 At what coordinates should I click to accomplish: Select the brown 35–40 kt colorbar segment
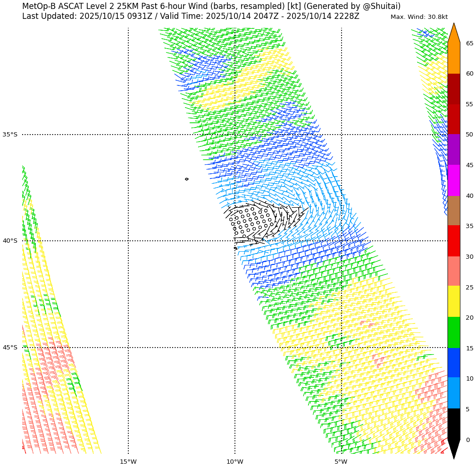pyautogui.click(x=453, y=211)
